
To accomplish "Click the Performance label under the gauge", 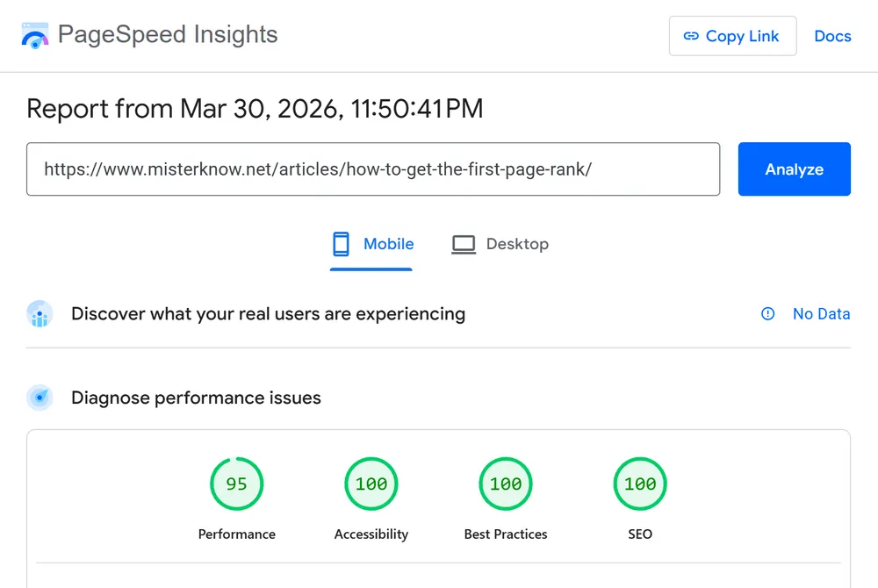I will (236, 534).
